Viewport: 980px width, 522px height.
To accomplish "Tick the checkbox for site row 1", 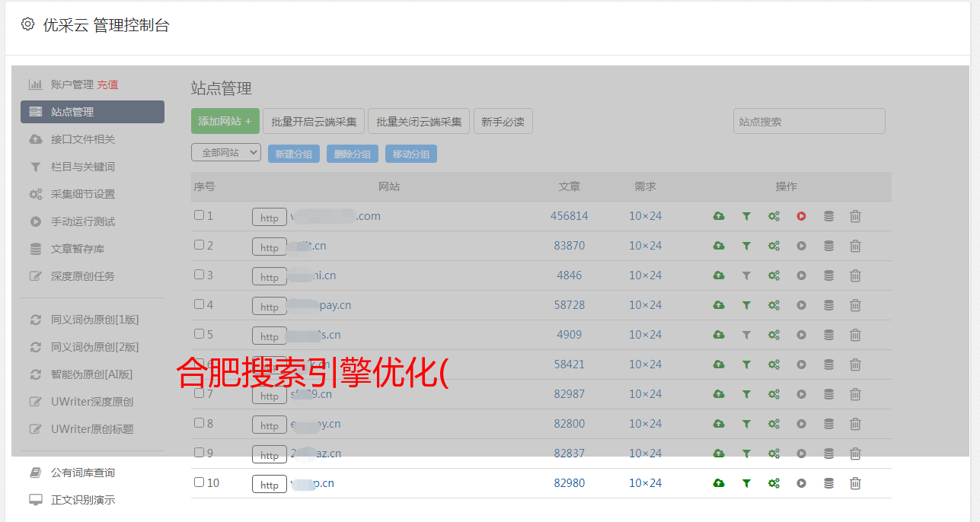I will pyautogui.click(x=199, y=215).
